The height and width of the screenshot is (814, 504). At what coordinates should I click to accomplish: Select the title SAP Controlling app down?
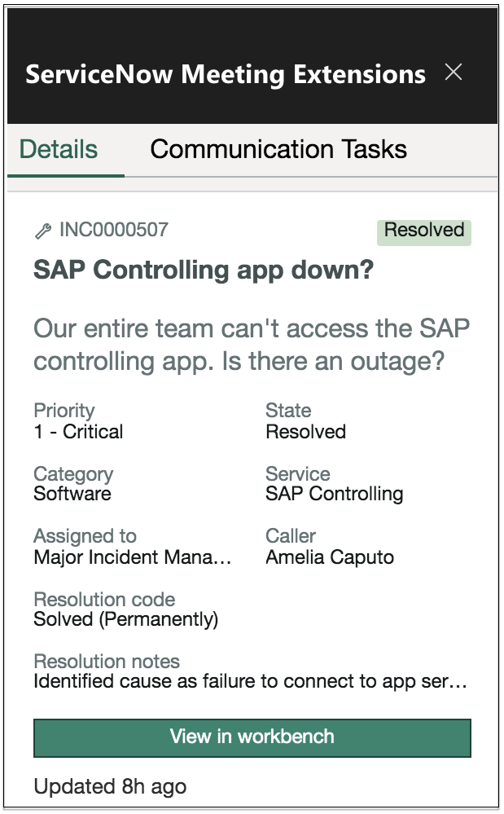tap(204, 270)
